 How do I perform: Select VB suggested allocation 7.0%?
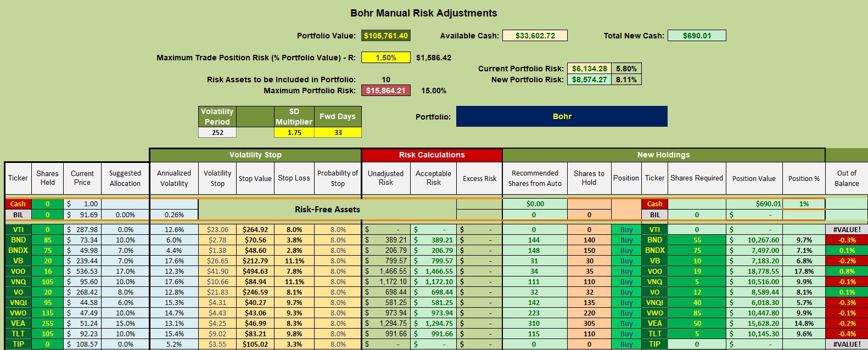125,261
